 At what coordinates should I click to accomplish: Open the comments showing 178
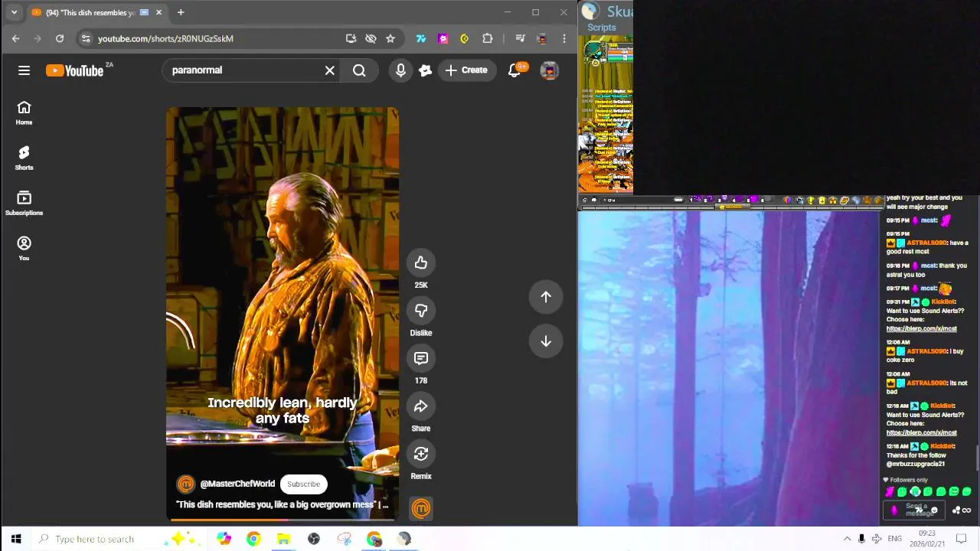tap(421, 358)
